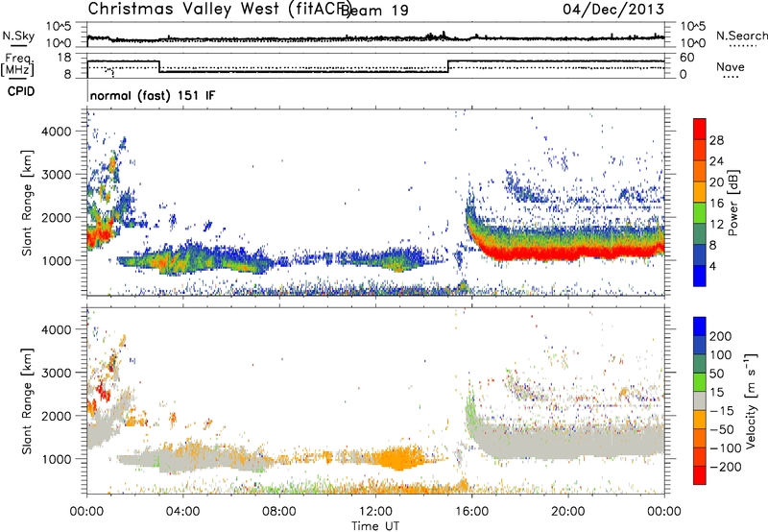Image resolution: width=768 pixels, height=532 pixels.
Task: Click the '08:00' time tick label
Action: pos(279,512)
